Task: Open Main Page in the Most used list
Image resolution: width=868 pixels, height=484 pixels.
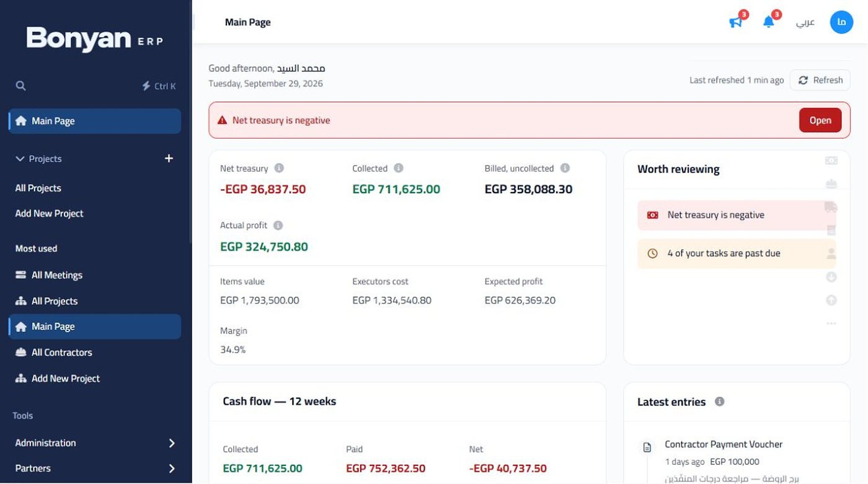Action: [x=94, y=327]
